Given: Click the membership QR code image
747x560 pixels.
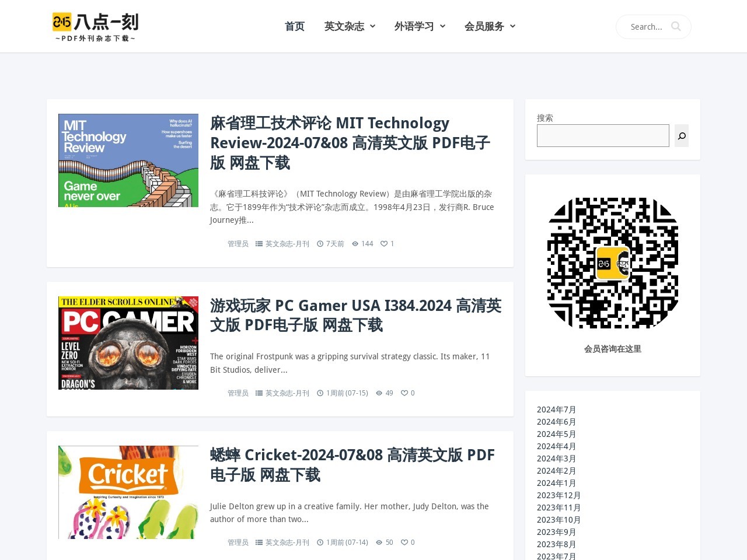Looking at the screenshot, I should [x=613, y=263].
